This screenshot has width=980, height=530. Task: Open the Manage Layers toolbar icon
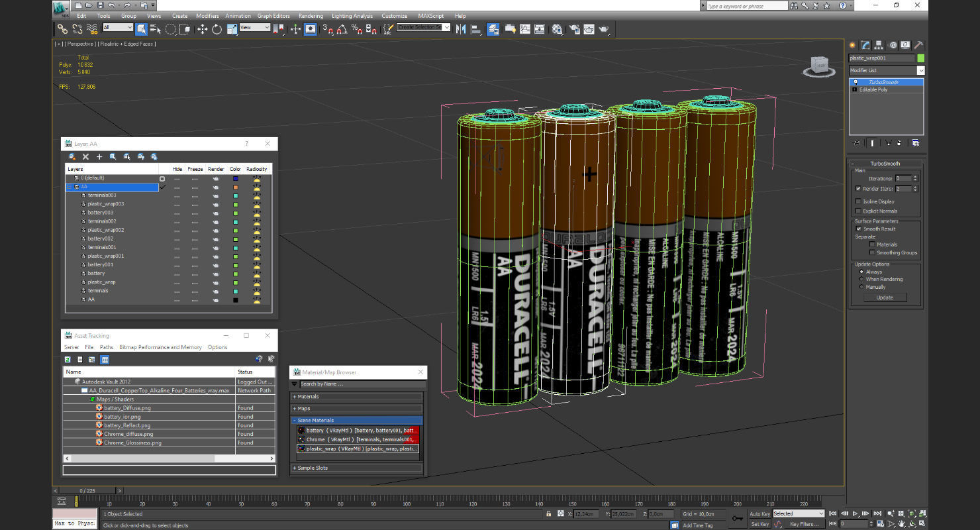(x=493, y=29)
